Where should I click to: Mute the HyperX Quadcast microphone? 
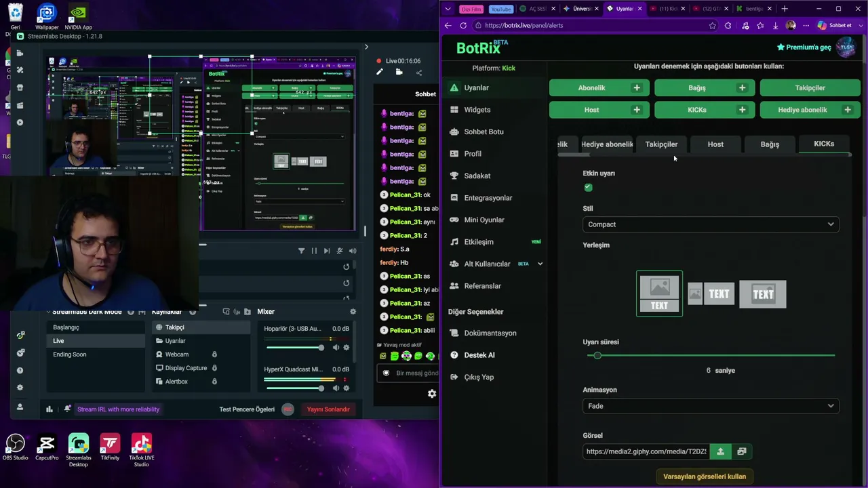pyautogui.click(x=336, y=388)
